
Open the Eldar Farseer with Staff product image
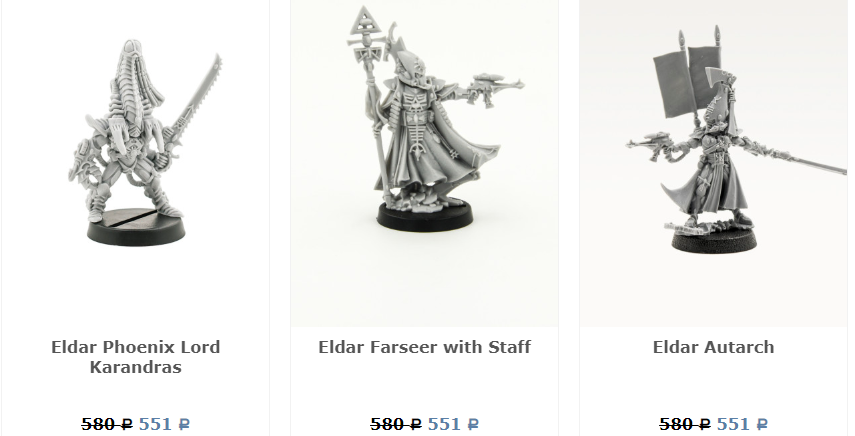[x=424, y=164]
